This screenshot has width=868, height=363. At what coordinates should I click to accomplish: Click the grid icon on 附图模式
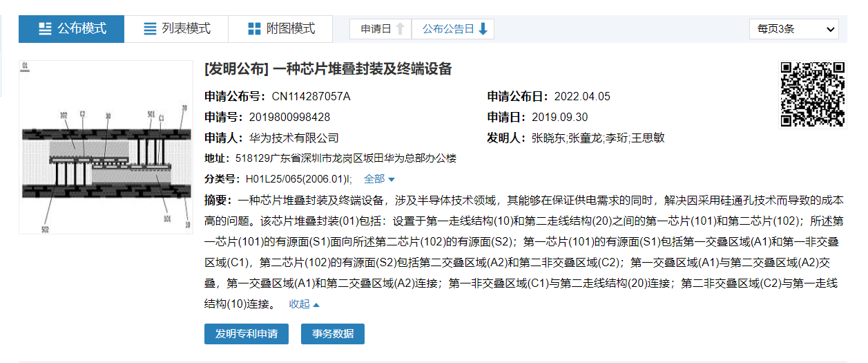pyautogui.click(x=254, y=29)
